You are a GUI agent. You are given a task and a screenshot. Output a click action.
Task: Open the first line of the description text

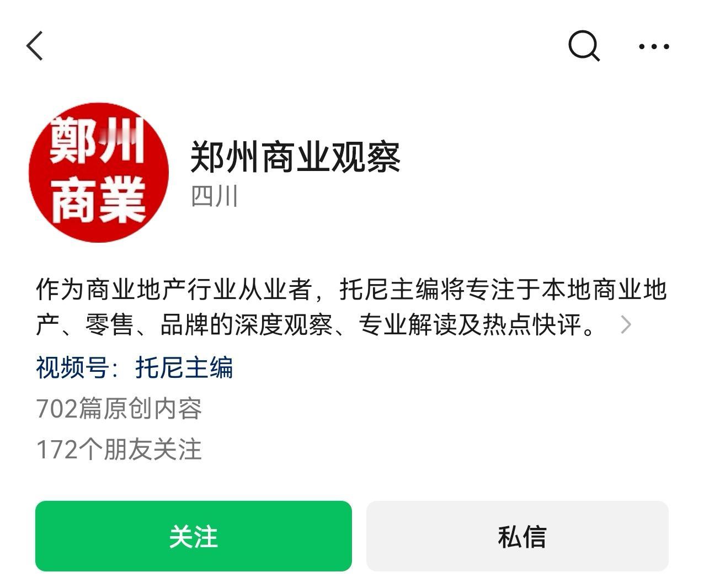(x=351, y=290)
